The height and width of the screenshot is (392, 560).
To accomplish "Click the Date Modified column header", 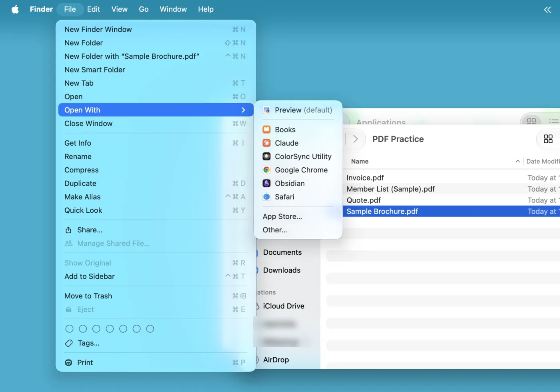I will coord(542,161).
